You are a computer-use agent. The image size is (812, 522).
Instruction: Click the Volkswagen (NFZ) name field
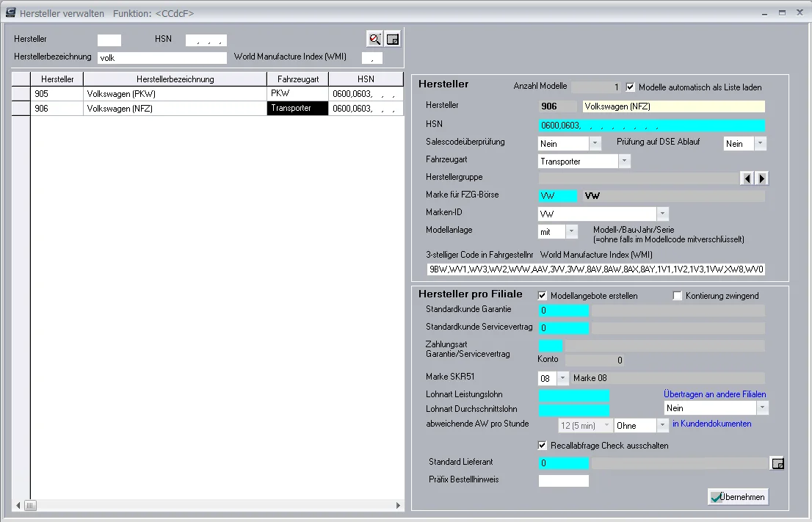point(673,106)
